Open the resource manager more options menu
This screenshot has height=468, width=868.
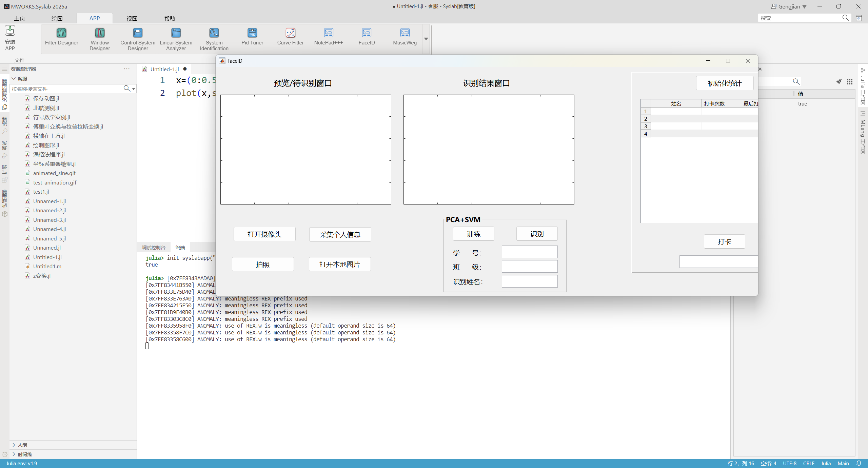127,69
